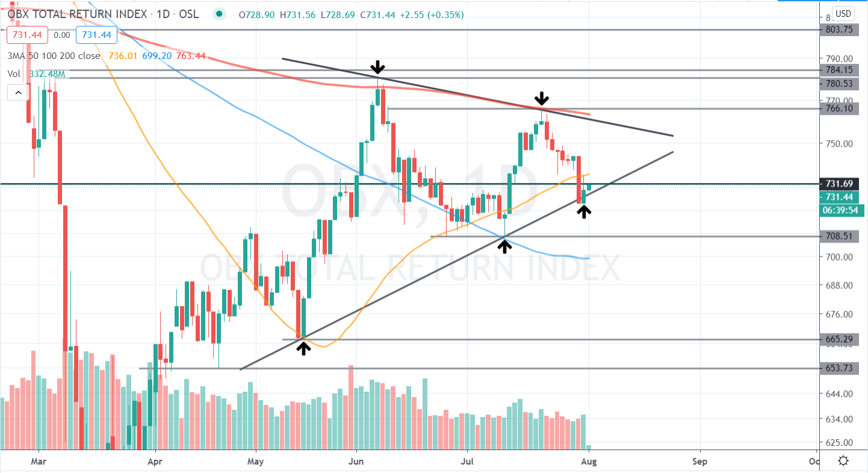Click the Jun label on time axis
This screenshot has height=473, width=868.
(x=356, y=462)
